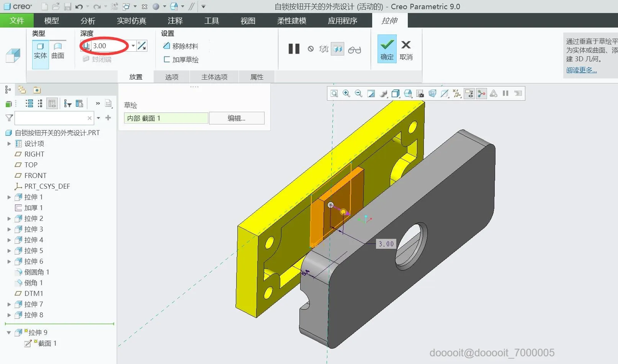Click the verify glasses icon
The height and width of the screenshot is (364, 618).
point(355,50)
